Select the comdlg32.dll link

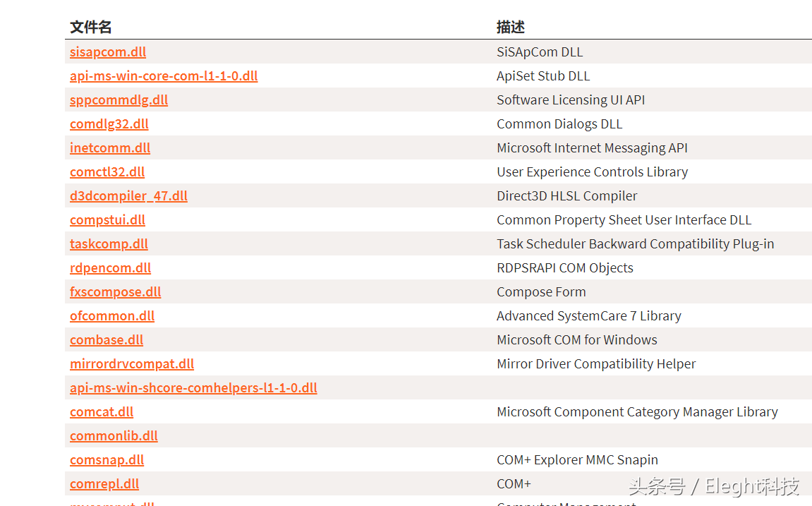tap(109, 124)
